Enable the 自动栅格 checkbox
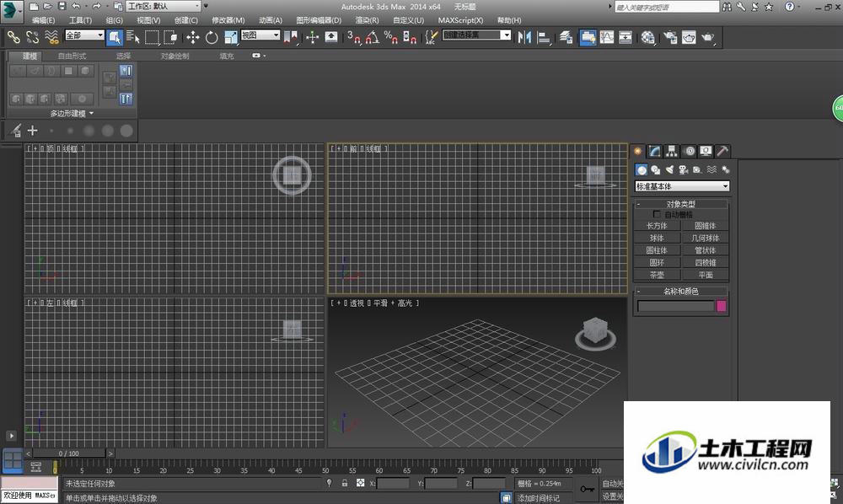Viewport: 843px width, 504px height. [657, 214]
